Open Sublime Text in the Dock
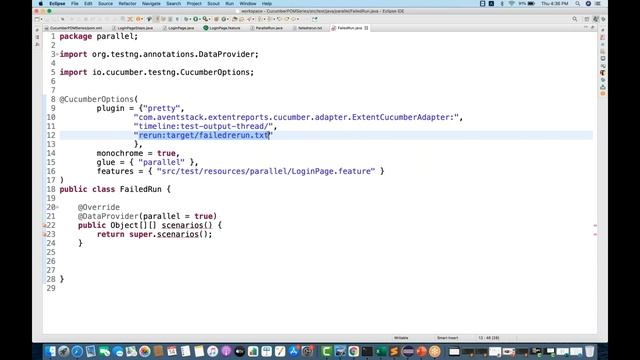This screenshot has width=640, height=360. click(x=394, y=351)
